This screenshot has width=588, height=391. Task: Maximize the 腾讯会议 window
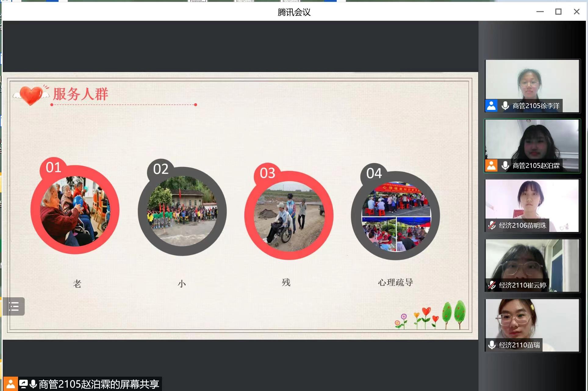coord(558,12)
